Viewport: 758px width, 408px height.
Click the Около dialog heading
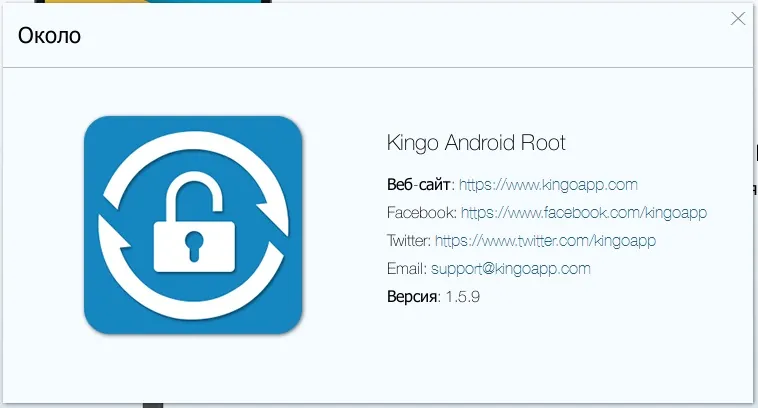[49, 36]
